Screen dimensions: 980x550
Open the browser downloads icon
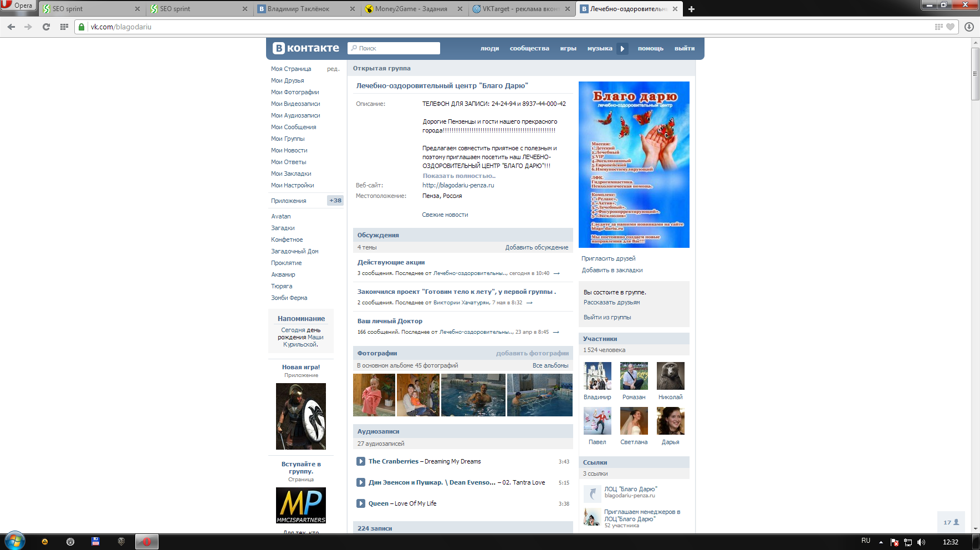969,27
